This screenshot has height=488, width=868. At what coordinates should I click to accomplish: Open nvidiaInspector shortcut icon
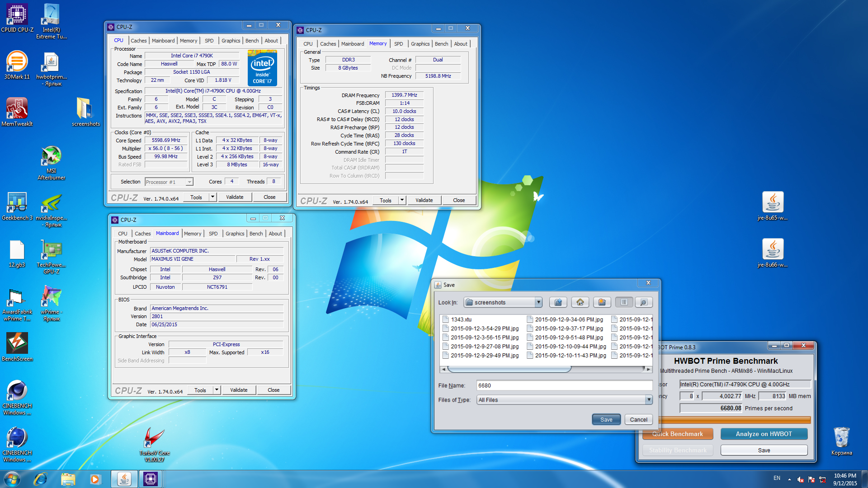click(x=52, y=210)
